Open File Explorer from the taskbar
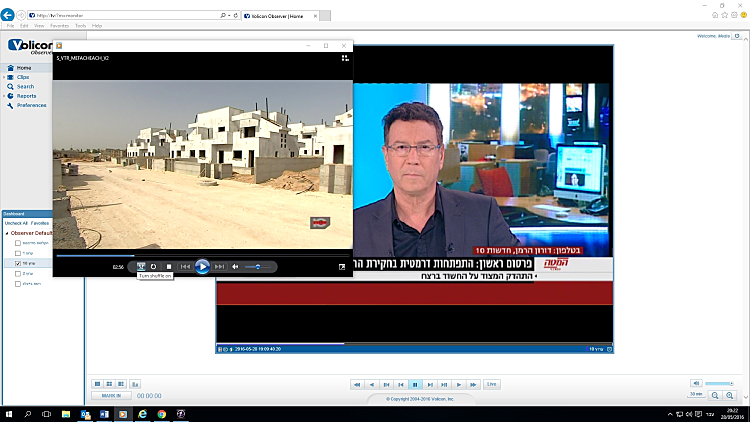 (66, 414)
